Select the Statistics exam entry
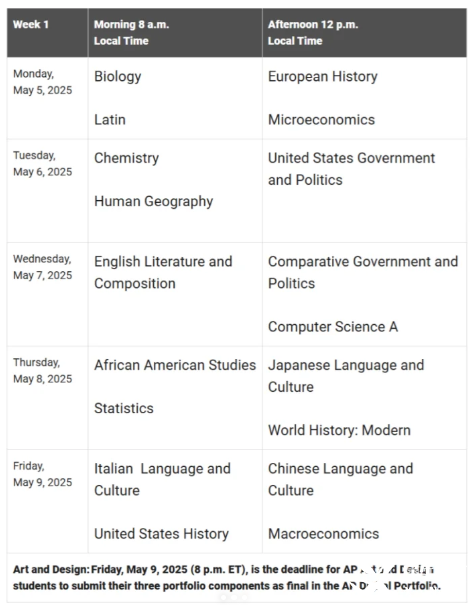The image size is (472, 605). [x=124, y=408]
